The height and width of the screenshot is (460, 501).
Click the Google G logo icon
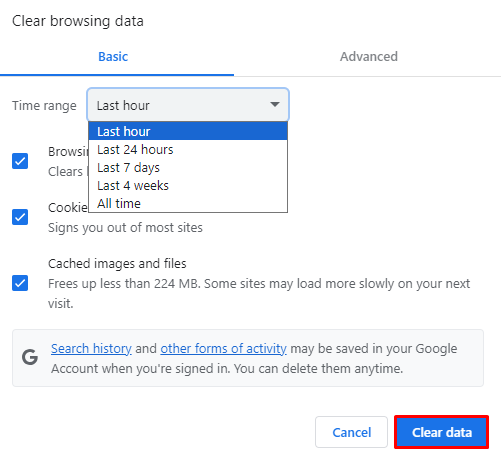pyautogui.click(x=30, y=357)
